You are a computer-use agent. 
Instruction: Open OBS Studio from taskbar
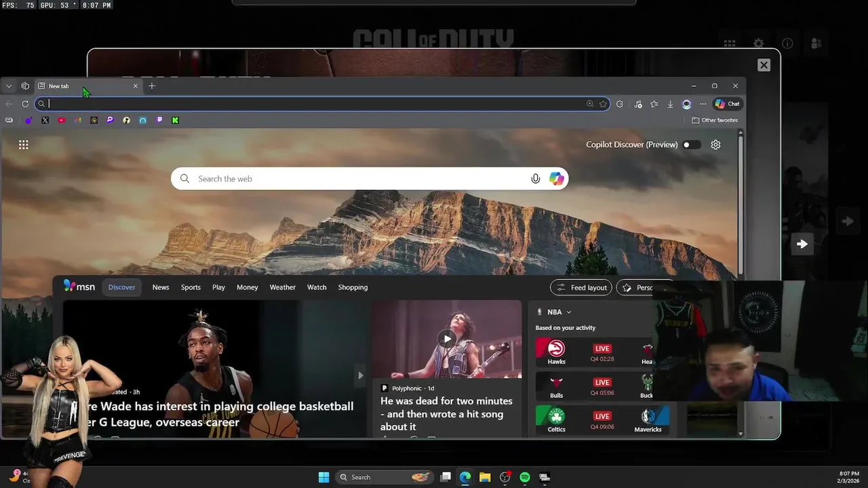[505, 477]
